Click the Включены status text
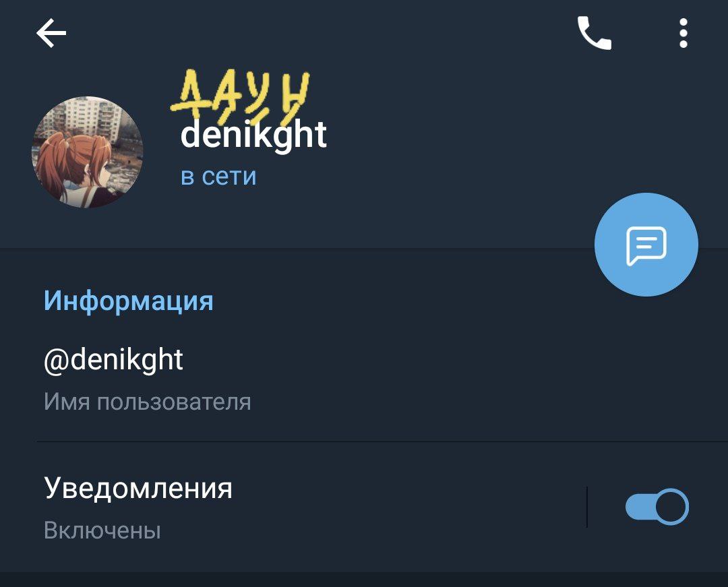This screenshot has width=728, height=587. (x=102, y=531)
